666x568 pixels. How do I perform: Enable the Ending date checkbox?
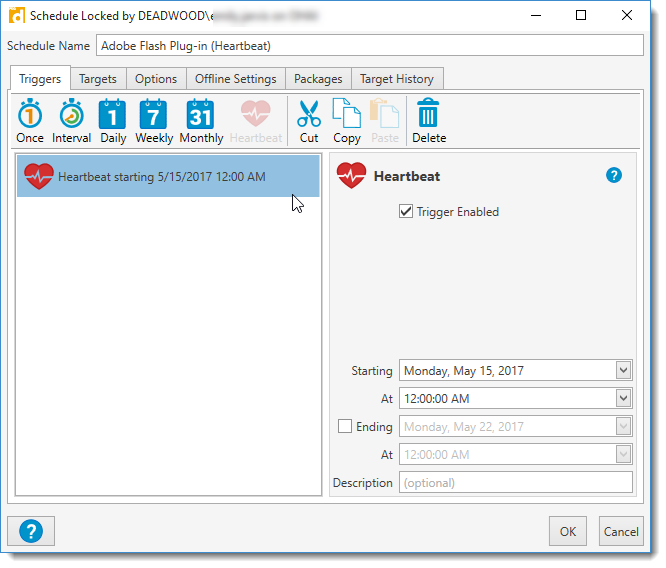tap(345, 427)
